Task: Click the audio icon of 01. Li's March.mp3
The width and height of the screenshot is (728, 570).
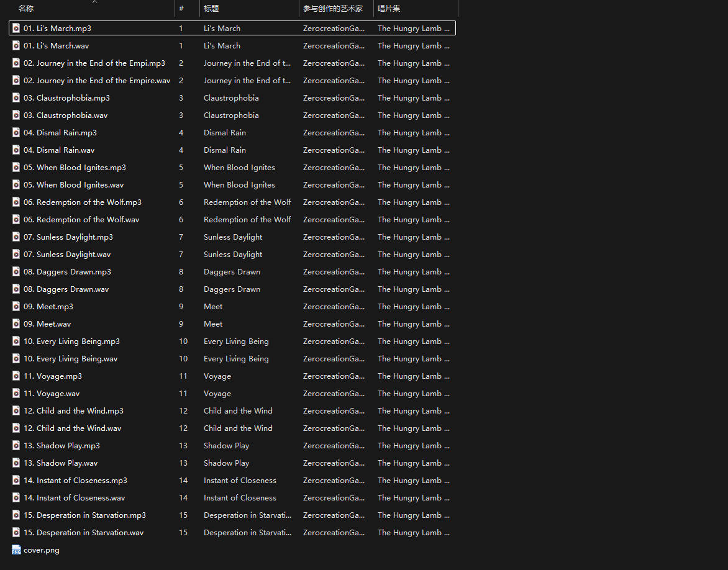Action: (16, 28)
